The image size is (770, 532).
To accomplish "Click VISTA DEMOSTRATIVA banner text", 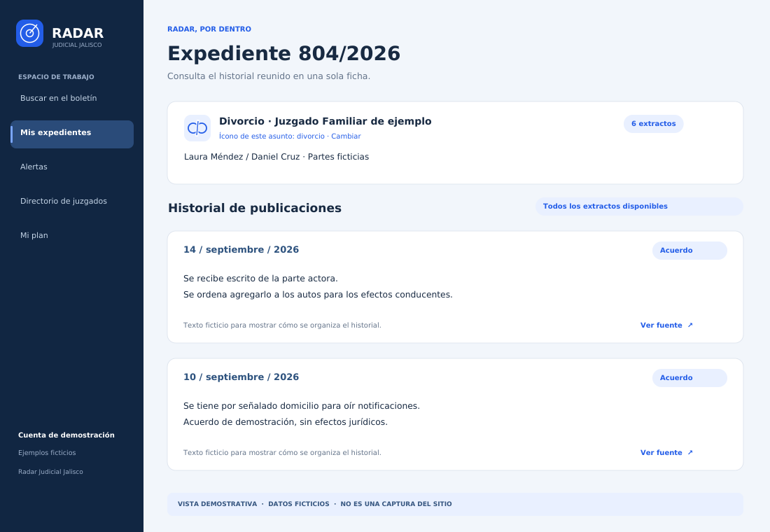I will pyautogui.click(x=217, y=504).
